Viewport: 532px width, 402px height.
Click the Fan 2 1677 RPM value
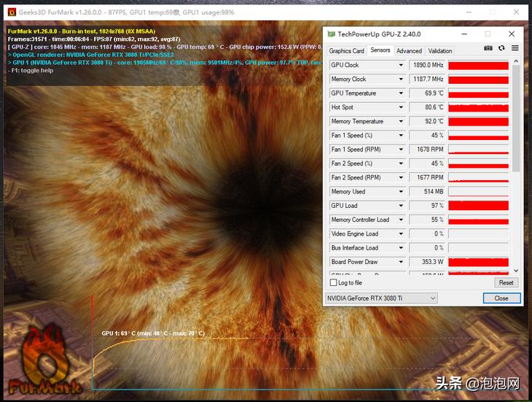(427, 177)
